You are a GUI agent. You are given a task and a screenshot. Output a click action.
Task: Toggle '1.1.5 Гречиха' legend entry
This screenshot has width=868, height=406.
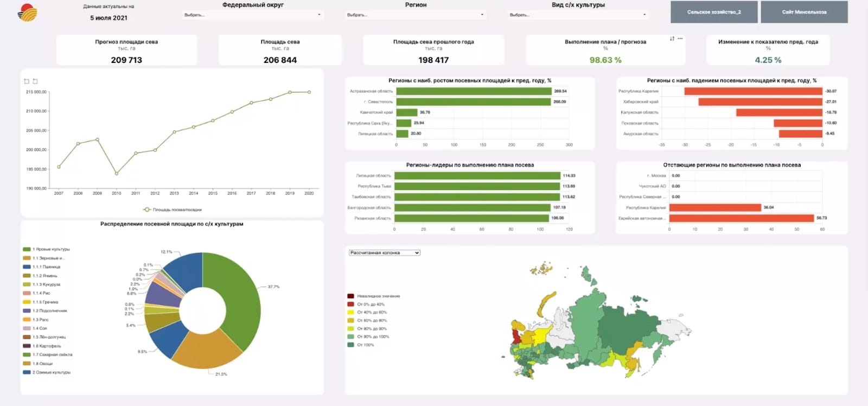[41, 302]
